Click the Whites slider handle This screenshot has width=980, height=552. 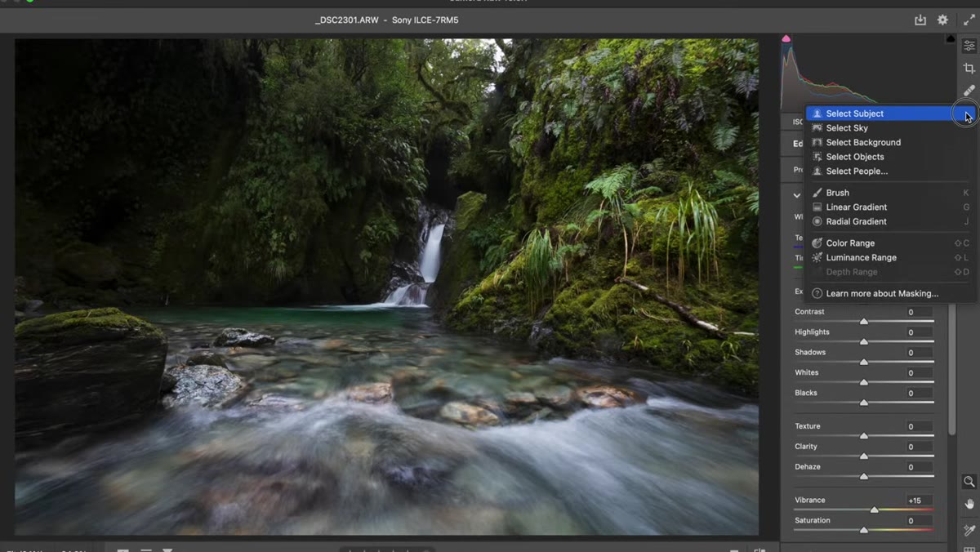864,383
